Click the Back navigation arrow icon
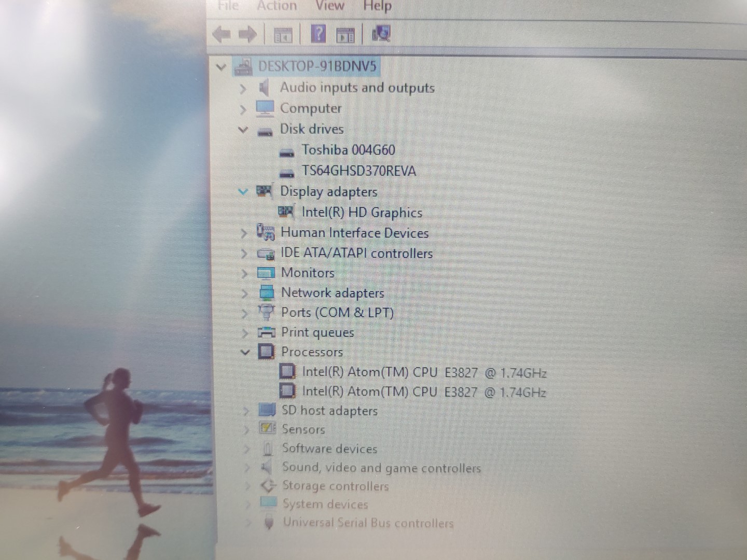Viewport: 747px width, 560px height. coord(222,34)
